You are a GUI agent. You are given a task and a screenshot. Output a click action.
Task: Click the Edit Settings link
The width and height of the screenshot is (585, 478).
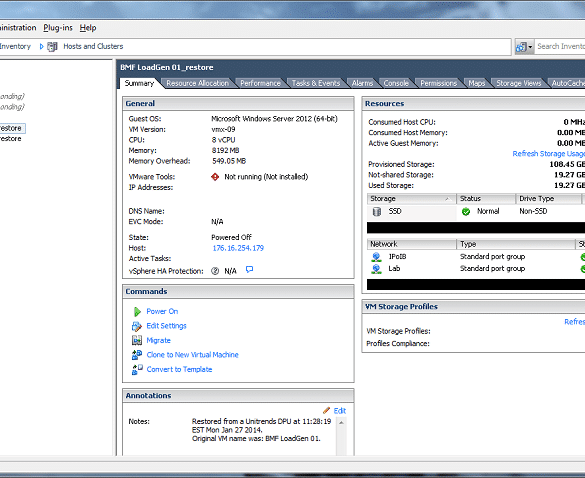[166, 326]
